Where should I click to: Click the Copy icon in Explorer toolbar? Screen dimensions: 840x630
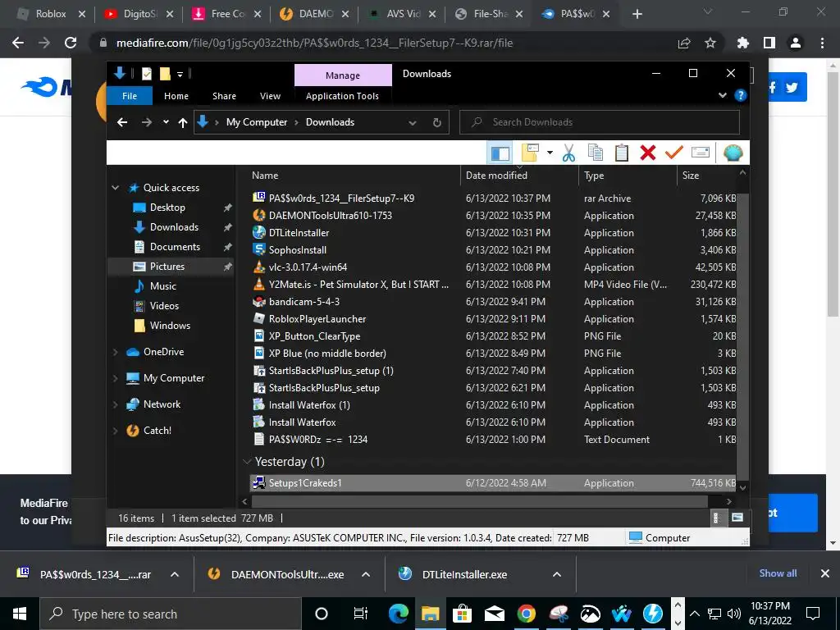(596, 153)
